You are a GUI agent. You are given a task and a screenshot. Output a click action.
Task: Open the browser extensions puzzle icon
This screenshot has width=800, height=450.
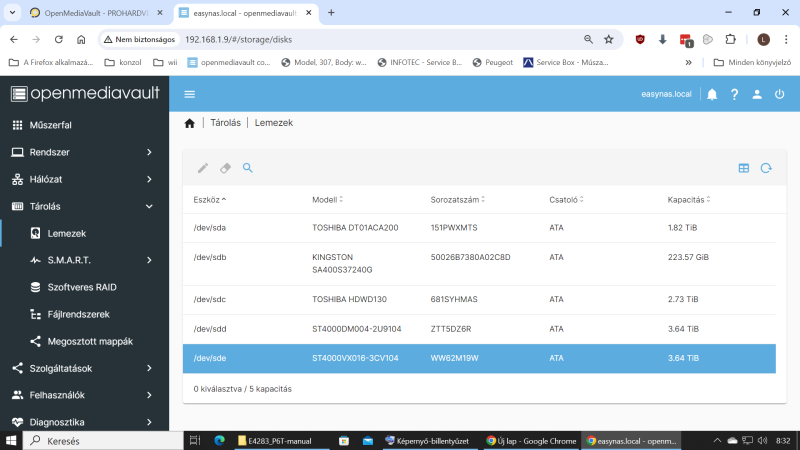click(731, 39)
